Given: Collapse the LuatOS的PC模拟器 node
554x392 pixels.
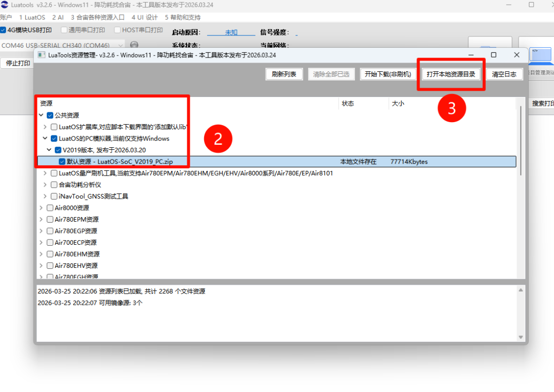Looking at the screenshot, I should 45,139.
